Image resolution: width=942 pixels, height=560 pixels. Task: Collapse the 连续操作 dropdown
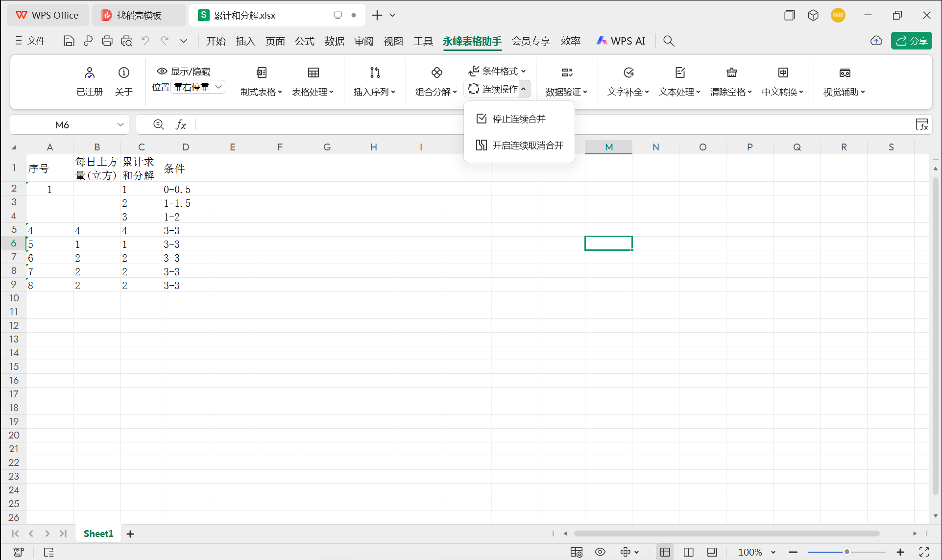tap(524, 89)
